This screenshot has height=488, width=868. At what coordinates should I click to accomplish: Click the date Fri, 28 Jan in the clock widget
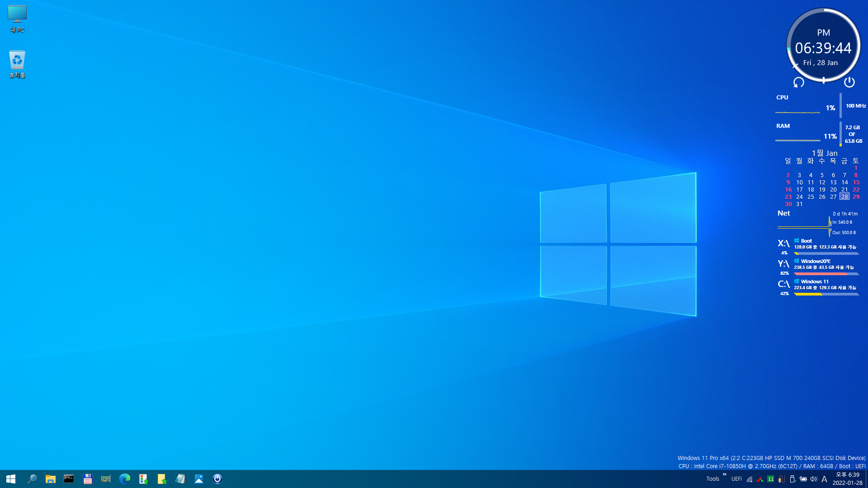point(821,63)
